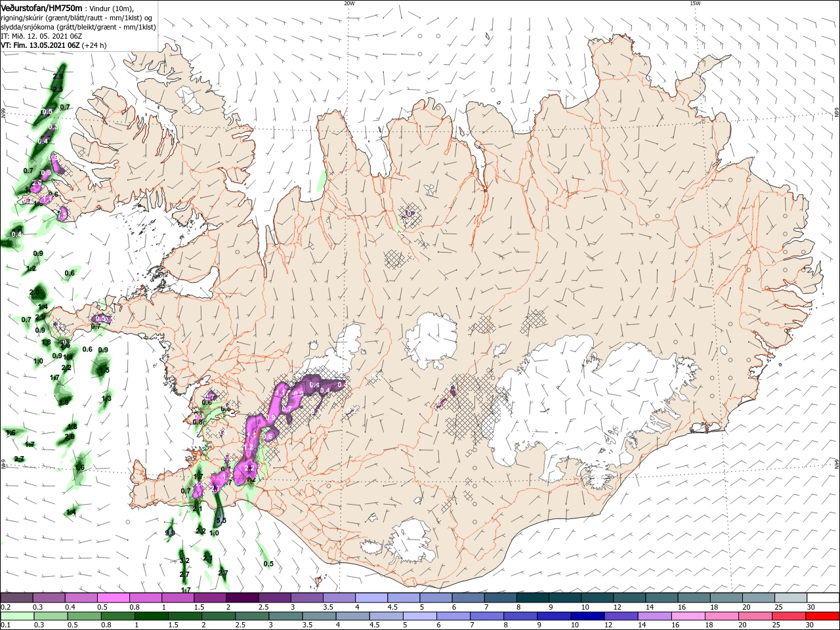
Task: Click the '0.1' number under the lower rain scale
Action: pos(6,625)
